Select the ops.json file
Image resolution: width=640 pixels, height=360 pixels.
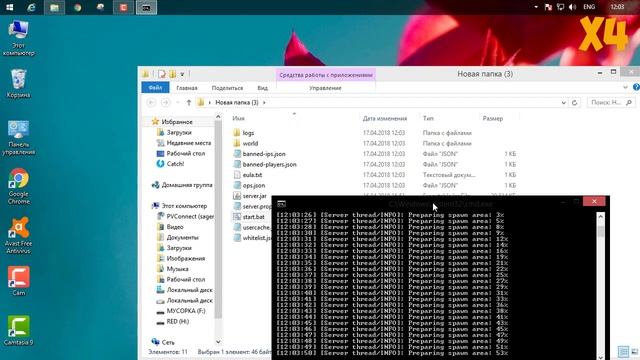pyautogui.click(x=253, y=185)
